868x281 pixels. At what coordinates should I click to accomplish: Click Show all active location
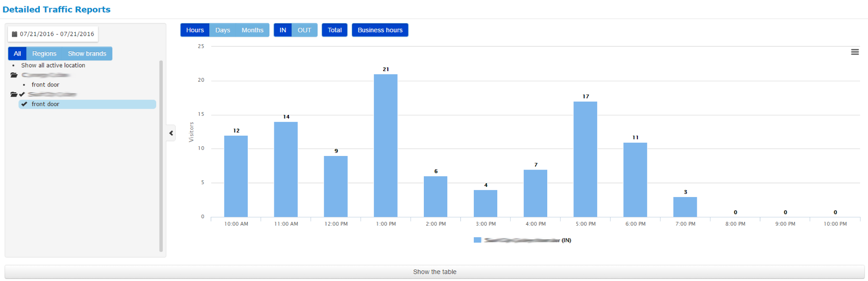pos(53,65)
